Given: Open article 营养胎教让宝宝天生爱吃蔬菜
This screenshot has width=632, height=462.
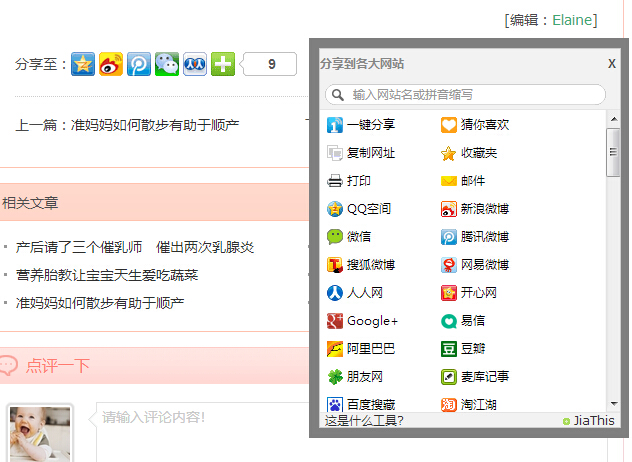Looking at the screenshot, I should coord(107,275).
